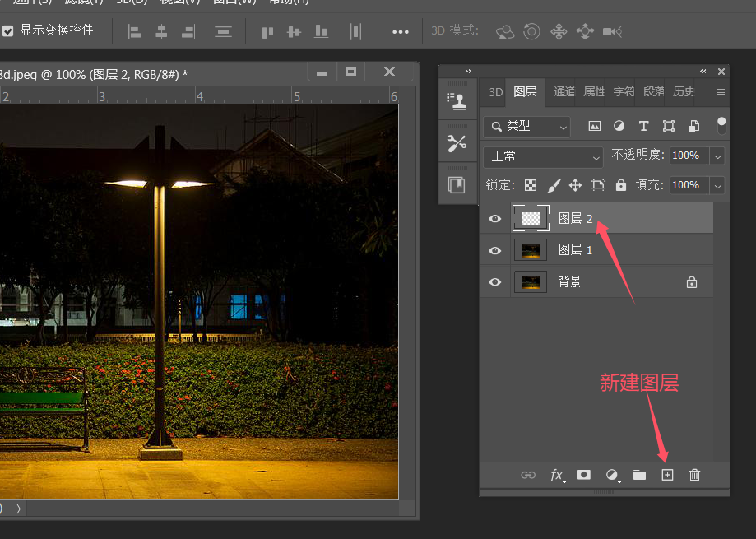The image size is (756, 539).
Task: Click the link layers icon
Action: click(528, 475)
